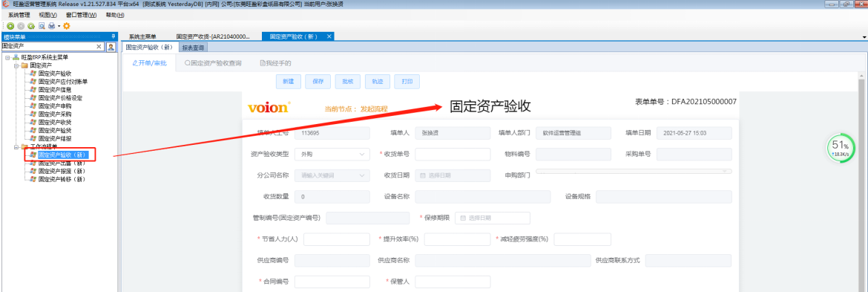Open the 分公司名称 dropdown

pyautogui.click(x=332, y=175)
